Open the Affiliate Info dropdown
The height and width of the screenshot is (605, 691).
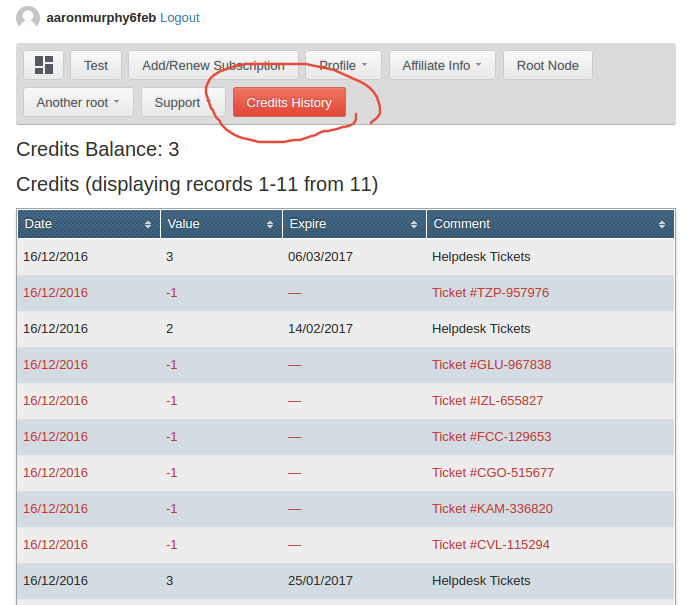(x=441, y=65)
